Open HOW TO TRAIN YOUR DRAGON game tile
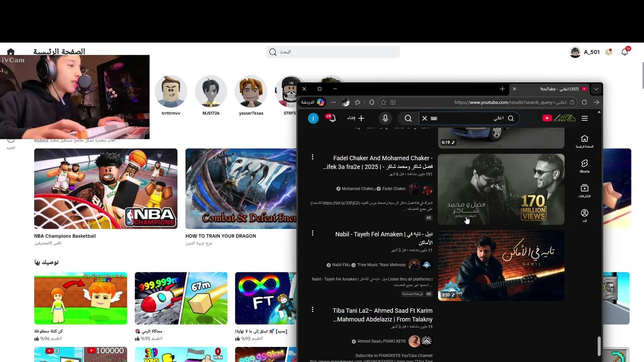The width and height of the screenshot is (644, 362). pyautogui.click(x=241, y=189)
